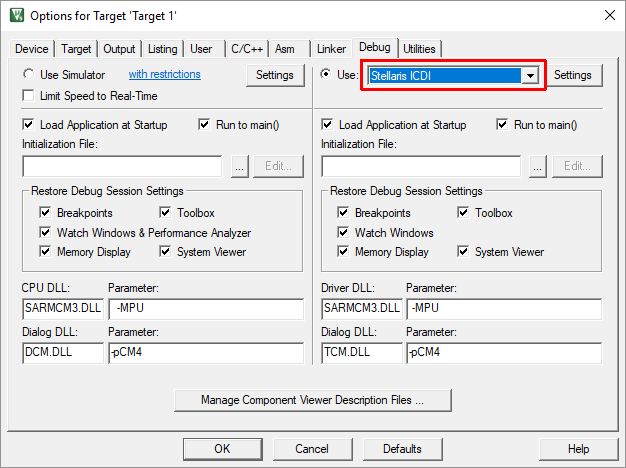Uncheck simulator Breakpoints restore option
The width and height of the screenshot is (626, 468).
45,212
